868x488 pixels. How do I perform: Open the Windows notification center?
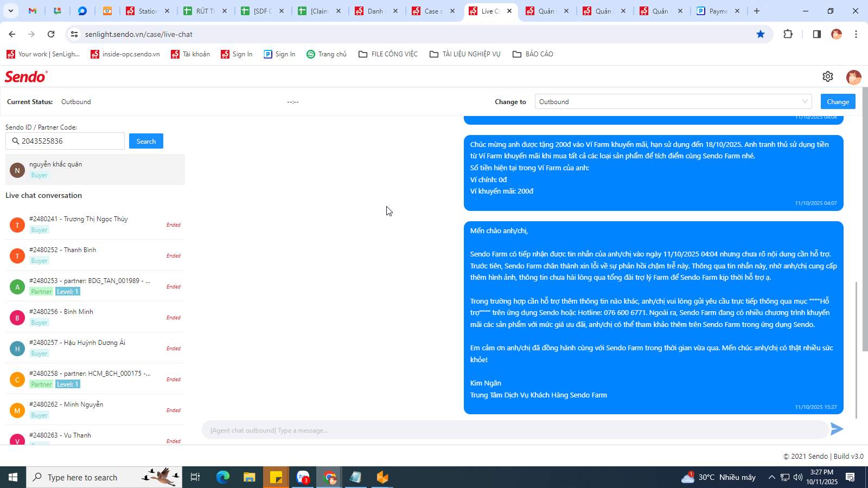(x=850, y=477)
